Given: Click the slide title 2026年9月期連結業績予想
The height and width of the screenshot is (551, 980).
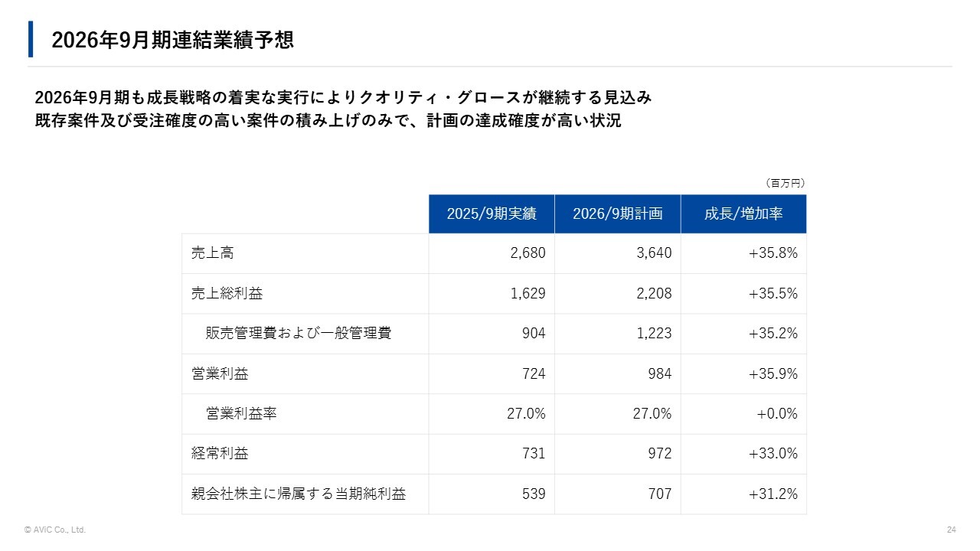Looking at the screenshot, I should click(172, 41).
